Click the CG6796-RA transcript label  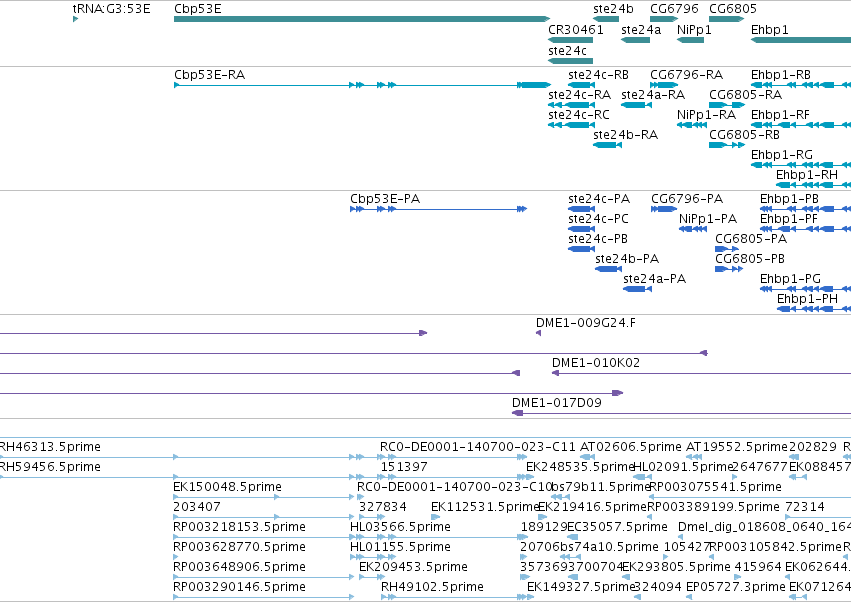click(687, 74)
